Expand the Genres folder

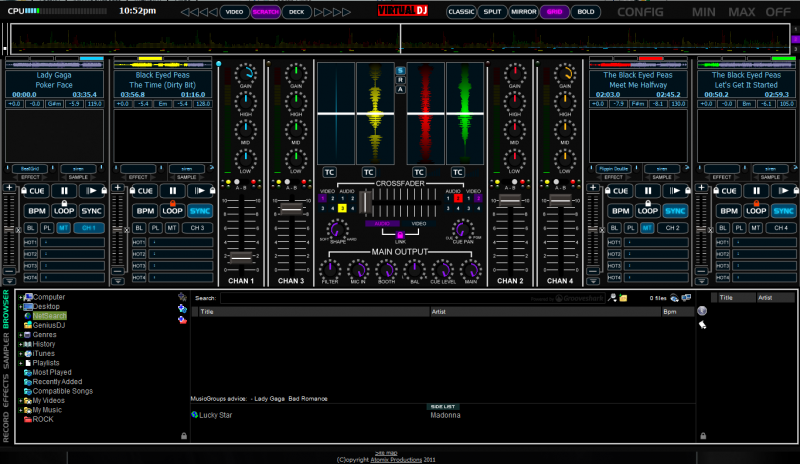(20, 335)
